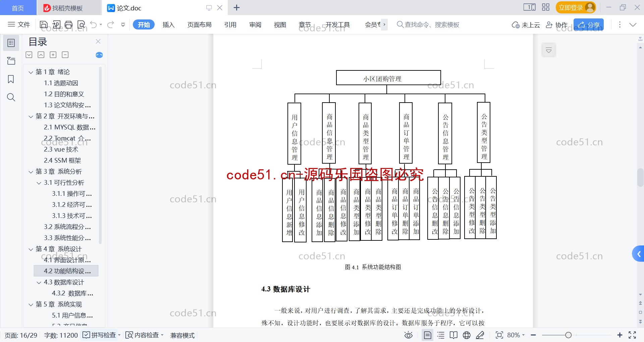644x342 pixels.
Task: Click the page 16/29 status indicator
Action: (x=21, y=335)
